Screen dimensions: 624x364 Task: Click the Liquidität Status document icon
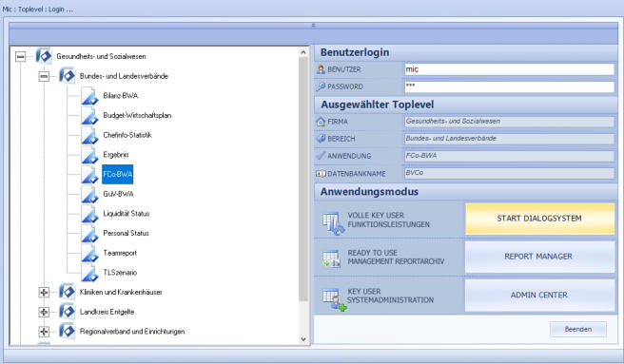[x=90, y=213]
